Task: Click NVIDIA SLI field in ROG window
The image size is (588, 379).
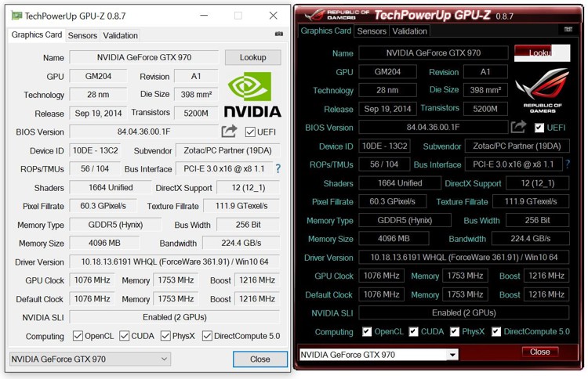Action: [464, 312]
